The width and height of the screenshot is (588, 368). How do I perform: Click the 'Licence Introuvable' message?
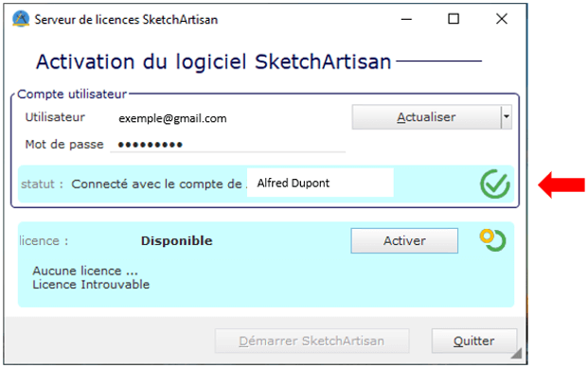coord(91,285)
